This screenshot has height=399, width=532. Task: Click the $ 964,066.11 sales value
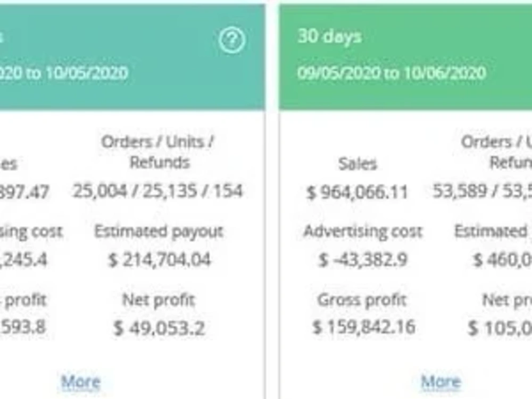[358, 193]
